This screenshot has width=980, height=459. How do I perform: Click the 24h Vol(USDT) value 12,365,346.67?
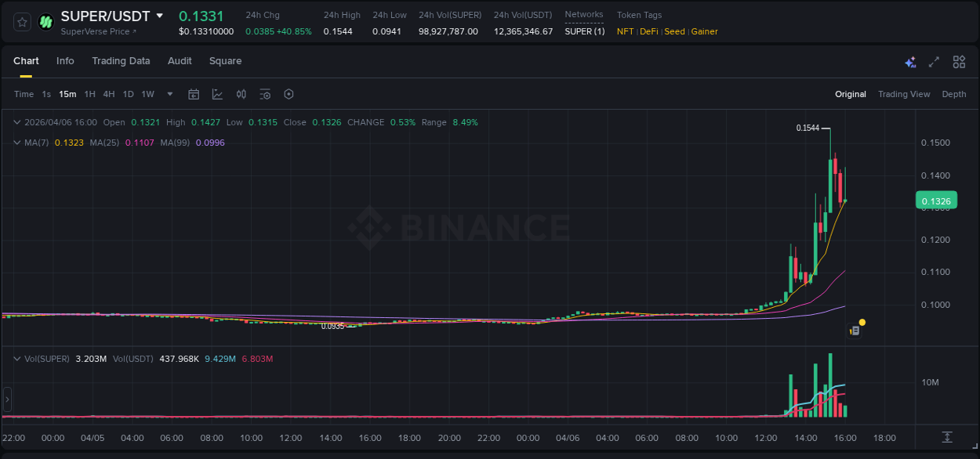coord(523,31)
